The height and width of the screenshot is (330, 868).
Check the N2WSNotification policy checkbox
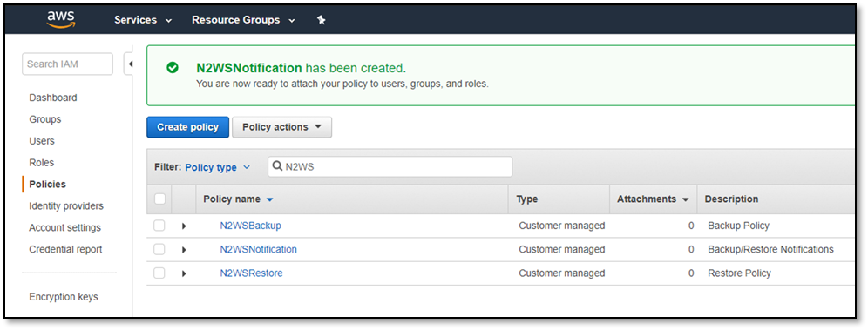pos(159,249)
